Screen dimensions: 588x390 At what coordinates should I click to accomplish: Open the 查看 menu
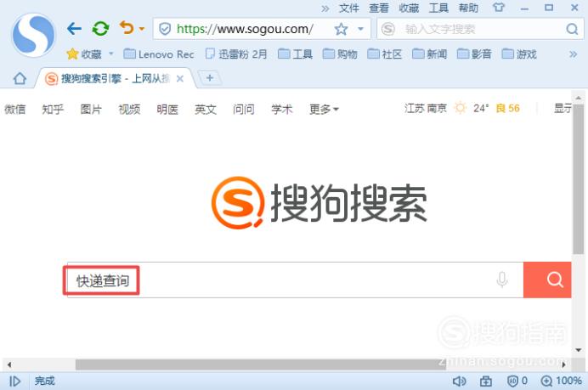click(x=379, y=8)
